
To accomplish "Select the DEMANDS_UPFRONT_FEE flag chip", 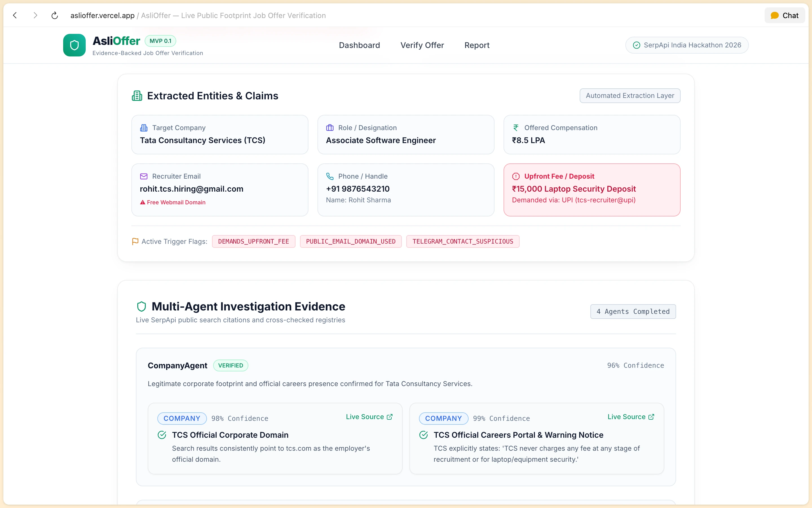I will [x=253, y=242].
